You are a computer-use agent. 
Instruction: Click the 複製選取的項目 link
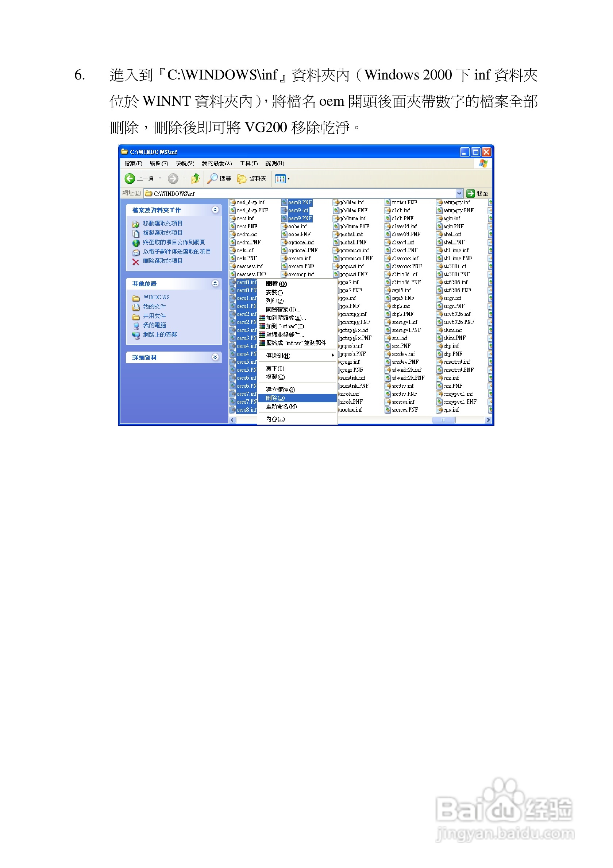[163, 233]
